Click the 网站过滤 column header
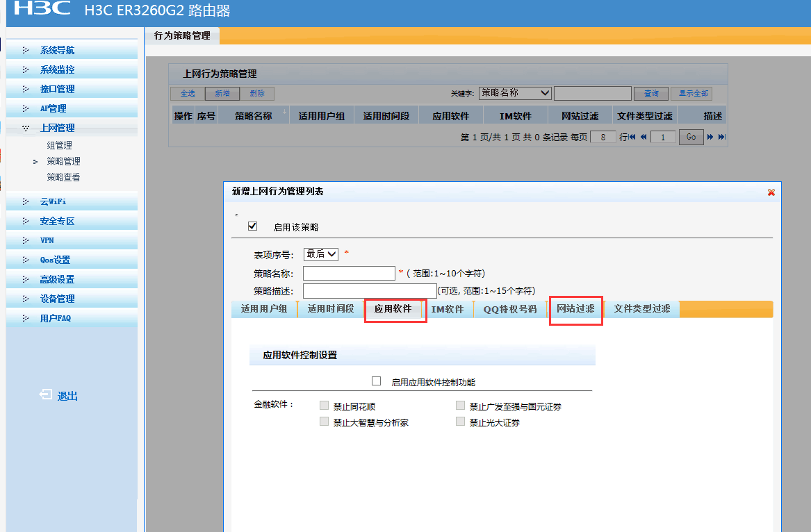 pos(580,116)
